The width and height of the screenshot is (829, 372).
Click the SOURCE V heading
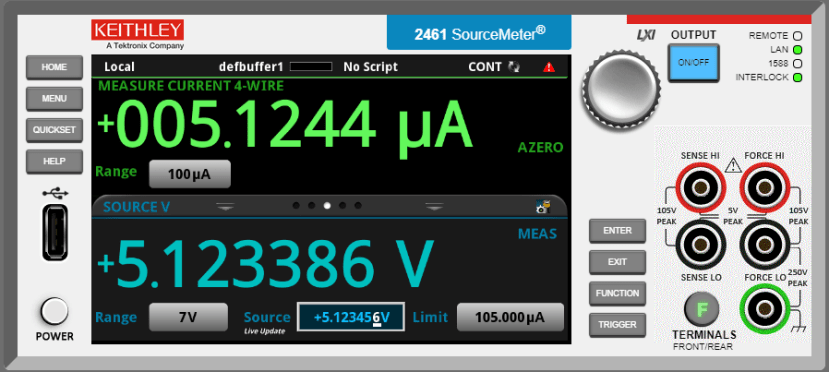136,207
